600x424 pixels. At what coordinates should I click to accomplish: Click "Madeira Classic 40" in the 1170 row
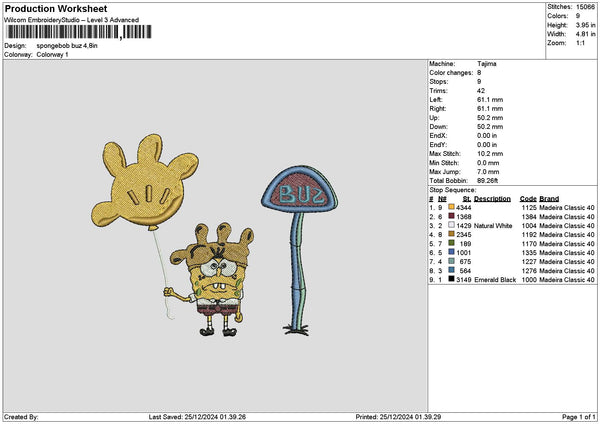tap(567, 244)
